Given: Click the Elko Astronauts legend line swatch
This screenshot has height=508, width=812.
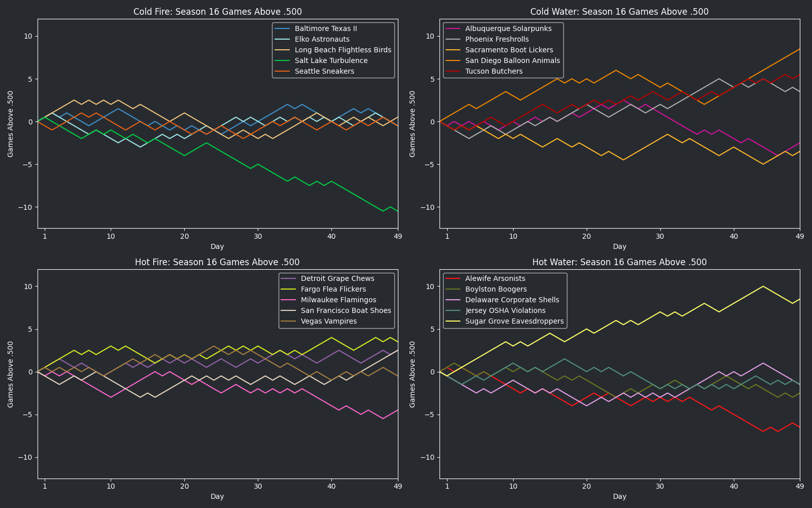Looking at the screenshot, I should pyautogui.click(x=283, y=39).
